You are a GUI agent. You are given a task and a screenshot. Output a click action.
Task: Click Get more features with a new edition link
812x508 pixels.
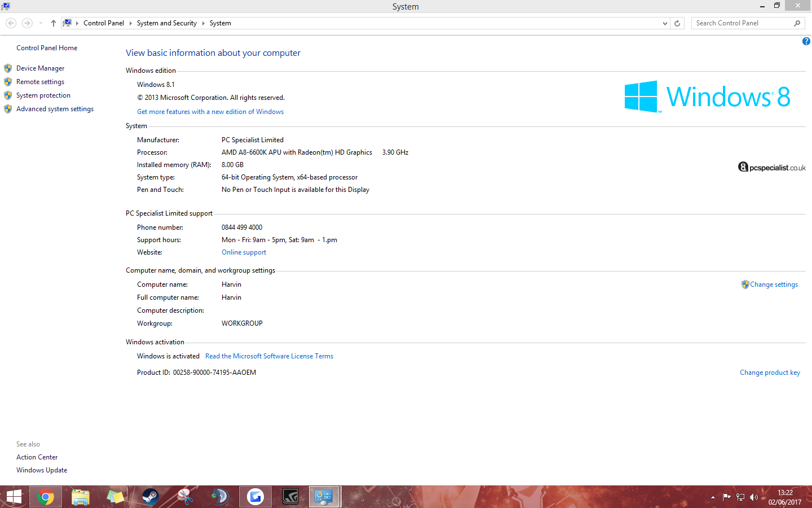(x=210, y=112)
